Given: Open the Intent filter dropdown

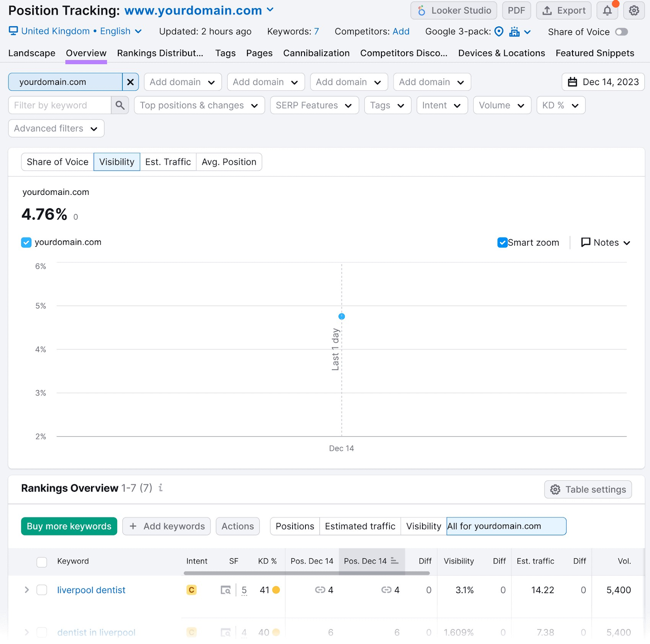Looking at the screenshot, I should coord(442,105).
